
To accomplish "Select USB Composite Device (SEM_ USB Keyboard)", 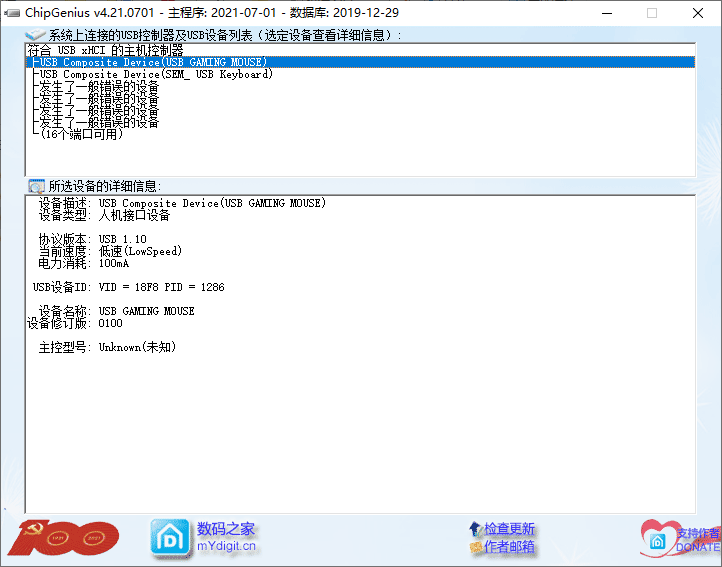I will click(x=155, y=74).
